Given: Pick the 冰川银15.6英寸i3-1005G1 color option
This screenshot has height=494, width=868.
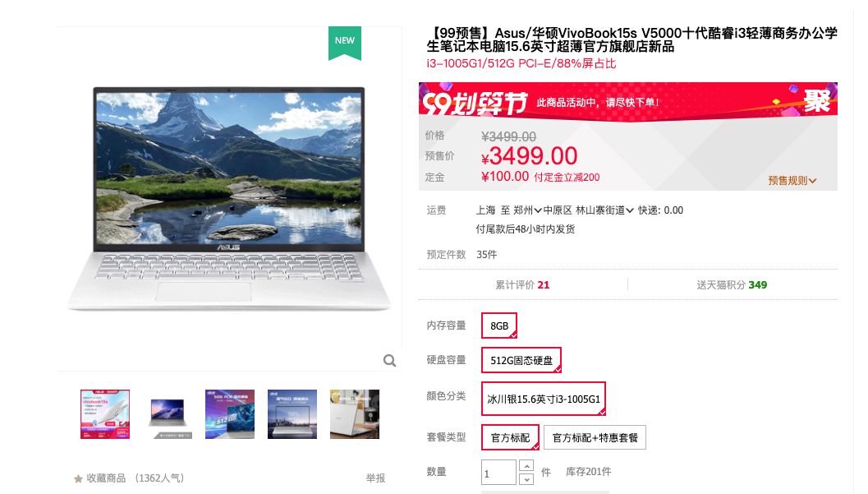Looking at the screenshot, I should [544, 399].
